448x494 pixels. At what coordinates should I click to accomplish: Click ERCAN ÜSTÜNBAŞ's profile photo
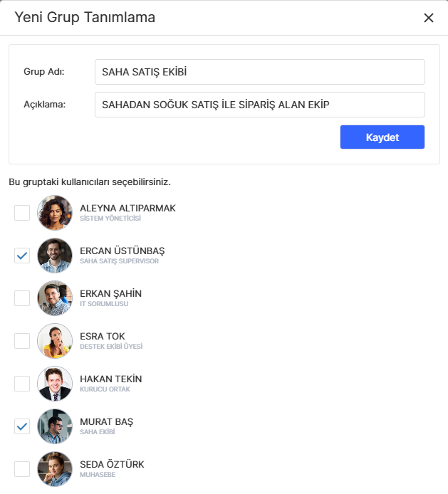(x=55, y=256)
